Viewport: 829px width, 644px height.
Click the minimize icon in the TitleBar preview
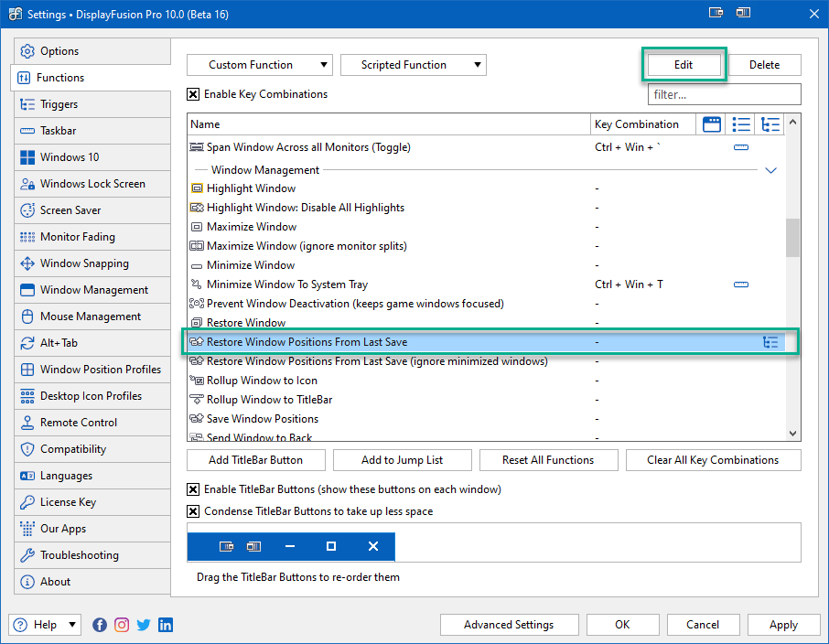tap(290, 546)
